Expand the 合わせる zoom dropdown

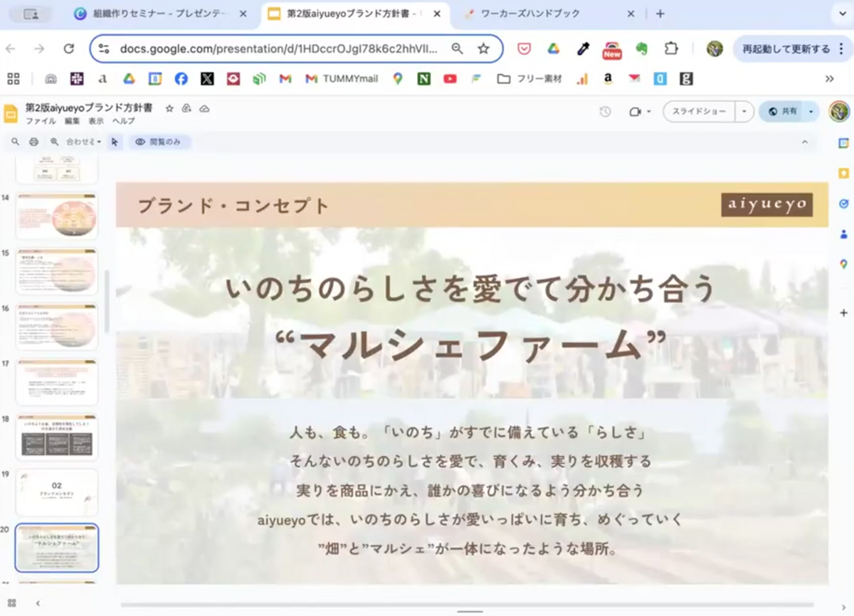coord(83,142)
